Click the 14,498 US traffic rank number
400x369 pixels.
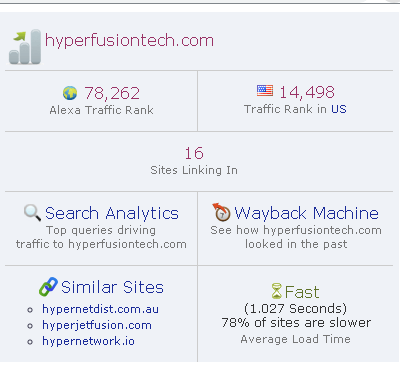[307, 92]
